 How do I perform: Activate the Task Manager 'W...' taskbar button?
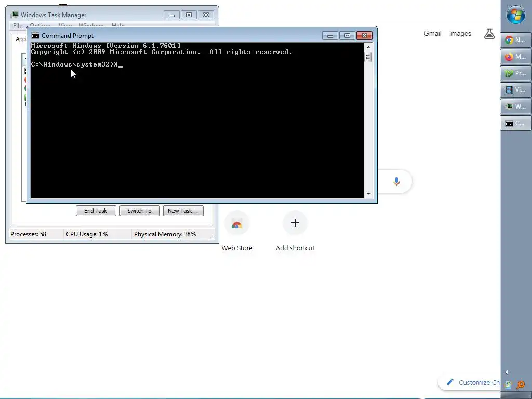tap(516, 107)
